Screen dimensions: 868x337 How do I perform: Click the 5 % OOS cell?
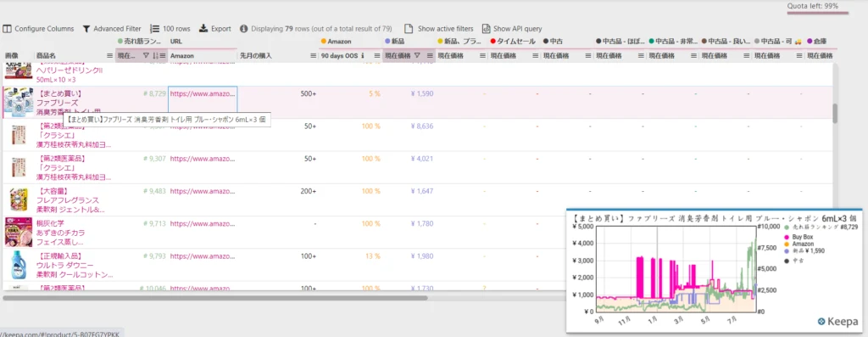pyautogui.click(x=374, y=93)
